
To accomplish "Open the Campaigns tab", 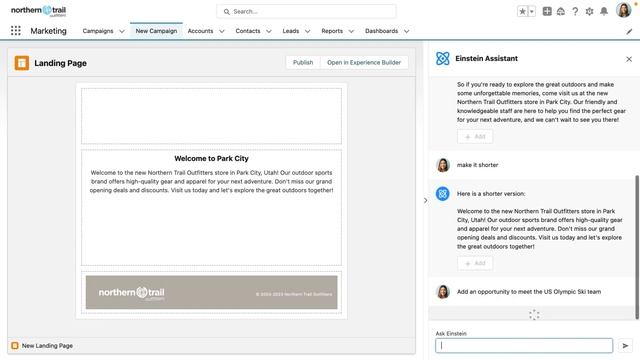I will click(98, 31).
